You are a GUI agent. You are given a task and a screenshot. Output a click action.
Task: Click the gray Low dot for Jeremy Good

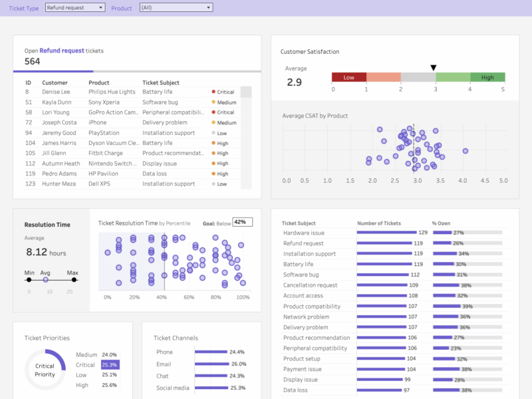[213, 133]
